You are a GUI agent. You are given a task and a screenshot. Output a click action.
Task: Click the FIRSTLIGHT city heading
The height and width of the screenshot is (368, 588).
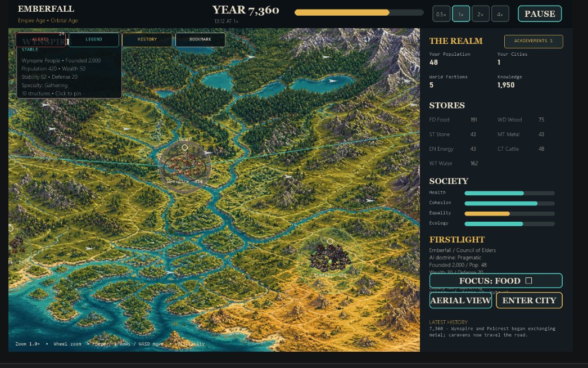point(457,240)
